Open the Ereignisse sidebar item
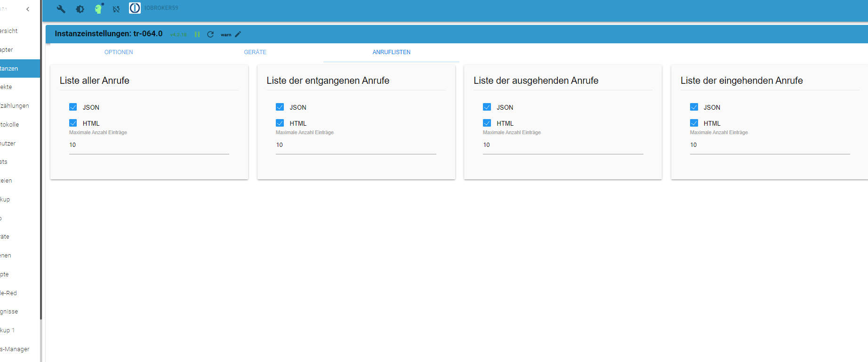The image size is (868, 362). [x=20, y=312]
